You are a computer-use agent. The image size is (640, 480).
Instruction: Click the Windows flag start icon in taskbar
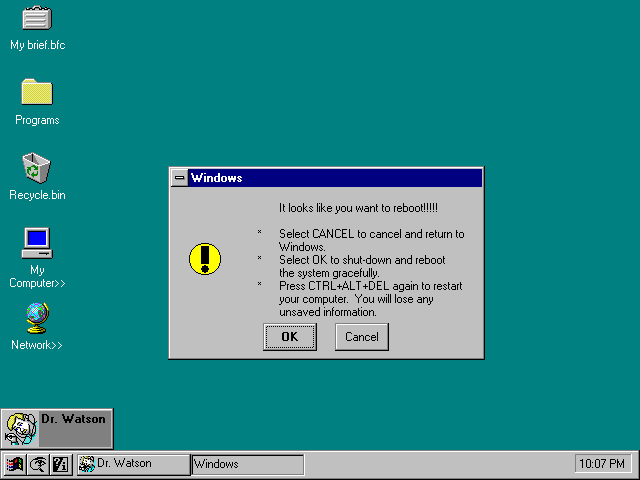[x=14, y=464]
